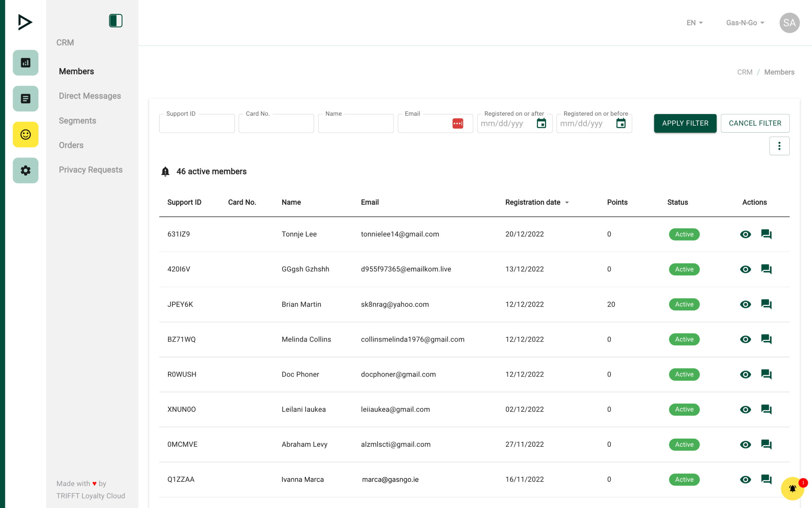Open the dashboard chart icon in sidebar
The height and width of the screenshot is (508, 812).
(x=25, y=63)
